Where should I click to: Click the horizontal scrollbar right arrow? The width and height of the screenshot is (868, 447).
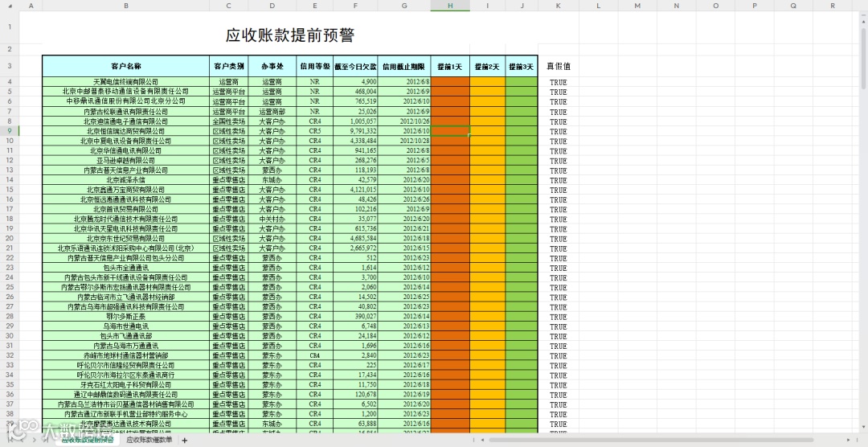850,441
